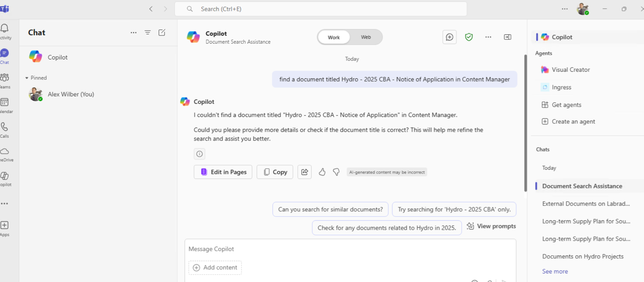Open View prompts next to suggestions
The width and height of the screenshot is (644, 282).
(x=491, y=226)
